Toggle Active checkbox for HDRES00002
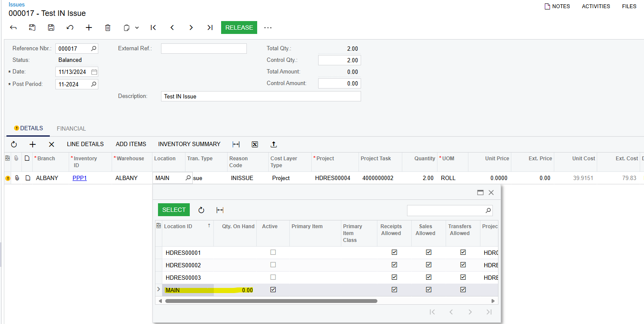Image resolution: width=644 pixels, height=324 pixels. tap(273, 265)
